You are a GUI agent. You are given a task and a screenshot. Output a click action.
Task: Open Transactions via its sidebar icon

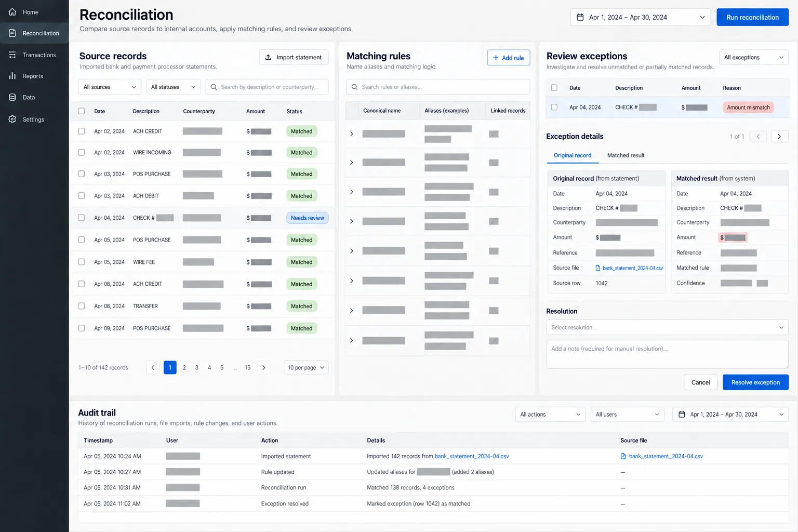[12, 55]
